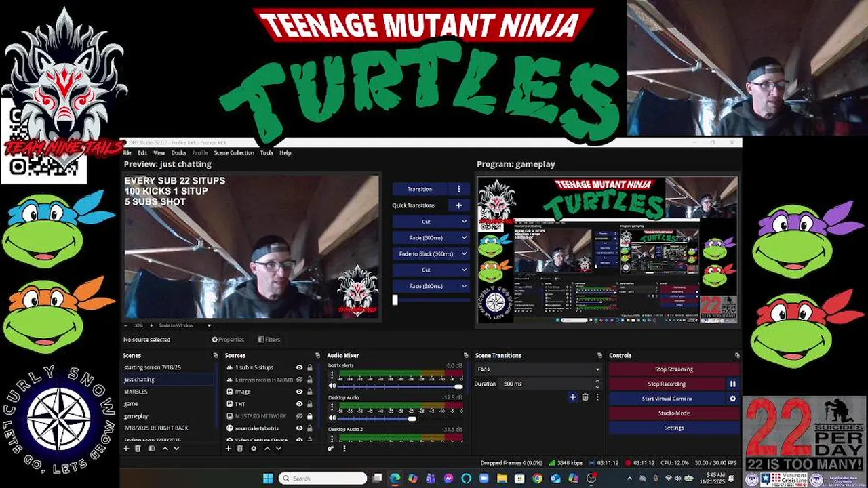868x488 pixels.
Task: Add a new source with plus icon
Action: [x=229, y=449]
